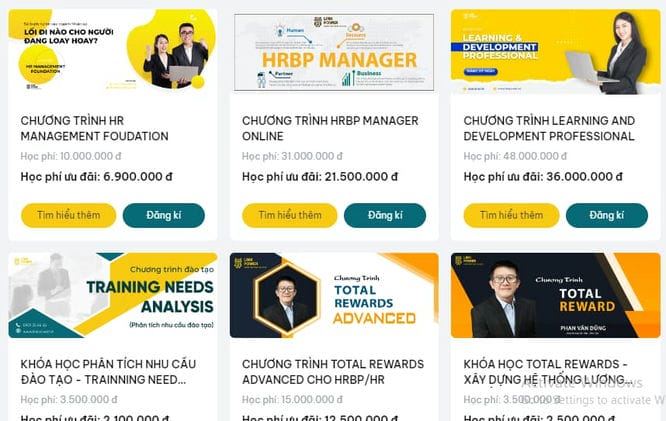Viewport: 666px width, 421px height.
Task: Click 'Đăng kí' under HR Management Foundation course
Action: point(164,215)
